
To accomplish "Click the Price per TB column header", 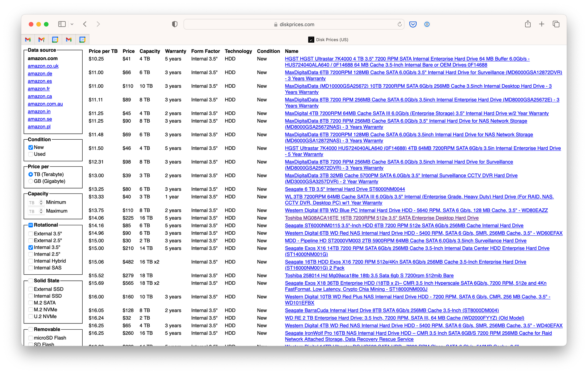I will pyautogui.click(x=103, y=51).
